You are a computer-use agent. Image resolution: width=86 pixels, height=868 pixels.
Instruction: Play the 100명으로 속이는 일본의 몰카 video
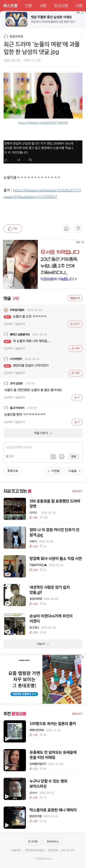coord(15,731)
